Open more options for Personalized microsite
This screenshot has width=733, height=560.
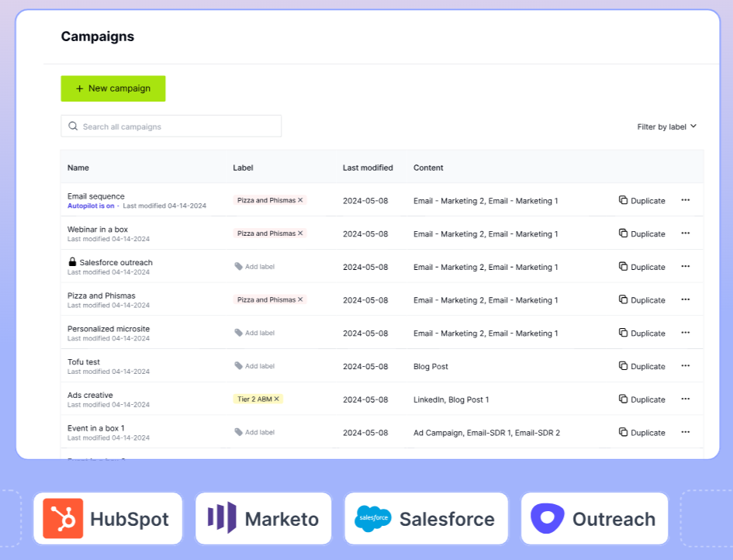click(x=686, y=333)
